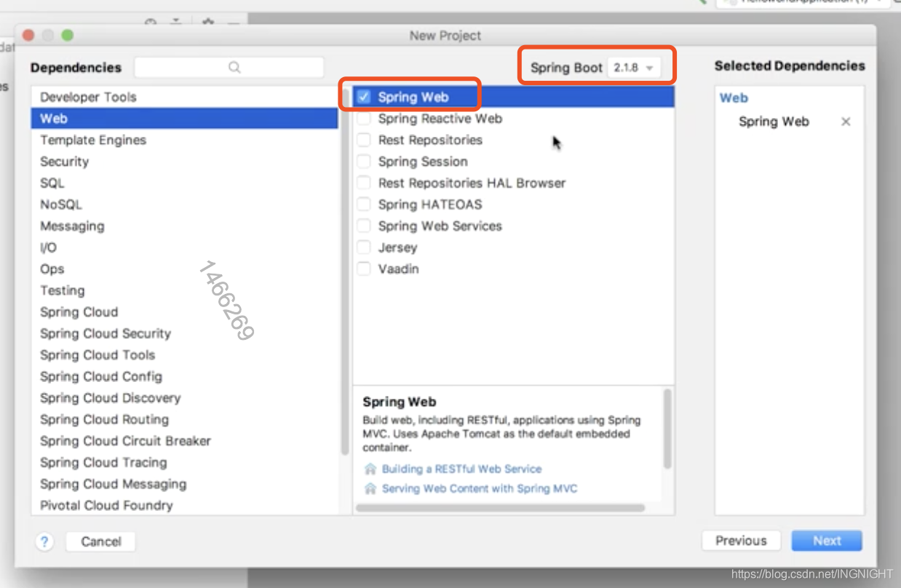This screenshot has width=901, height=588.
Task: Enable Rest Repositories HAL Browser checkbox
Action: pyautogui.click(x=364, y=183)
